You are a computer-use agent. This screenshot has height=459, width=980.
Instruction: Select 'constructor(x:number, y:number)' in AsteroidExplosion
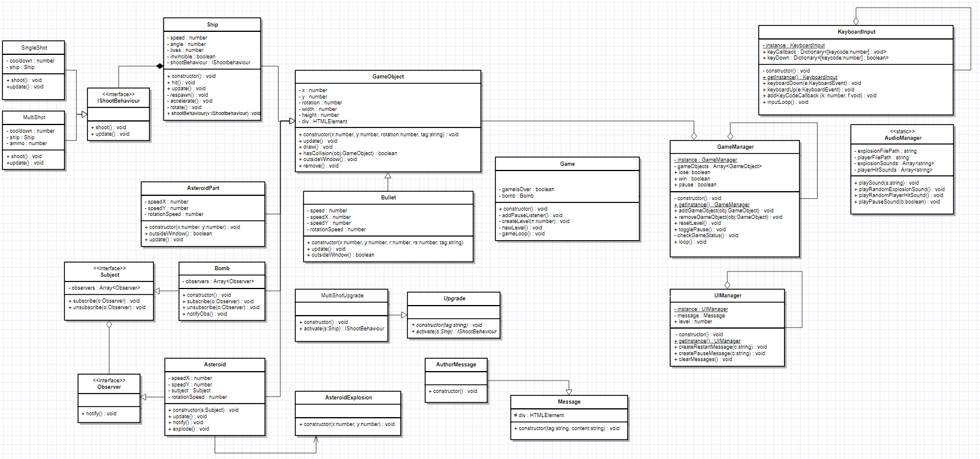[347, 424]
